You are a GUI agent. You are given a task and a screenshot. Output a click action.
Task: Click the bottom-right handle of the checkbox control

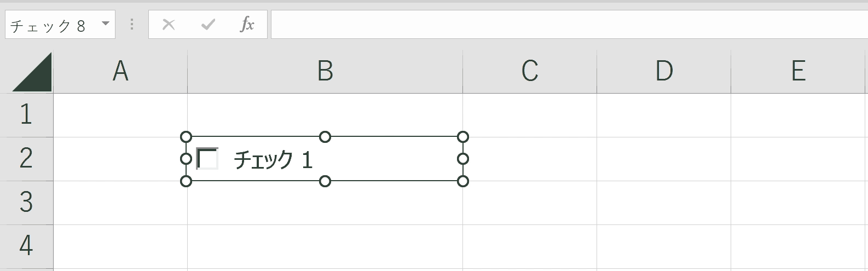tap(463, 181)
